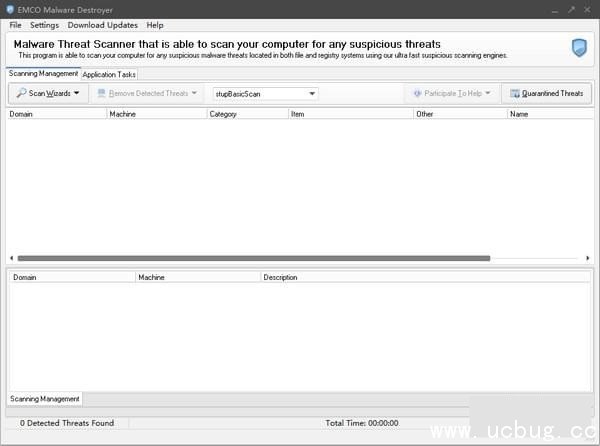Click the Quarantined Threats icon
Screen dimensions: 600x446
pos(515,93)
